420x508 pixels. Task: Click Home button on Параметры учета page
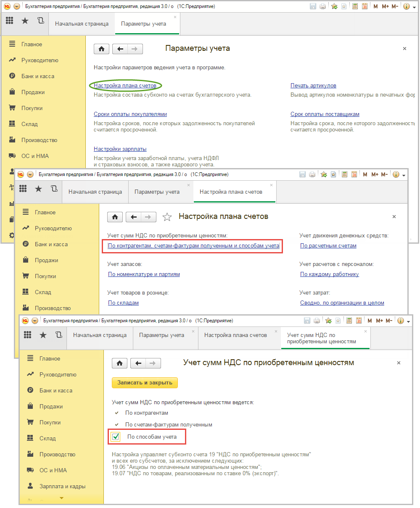point(101,49)
